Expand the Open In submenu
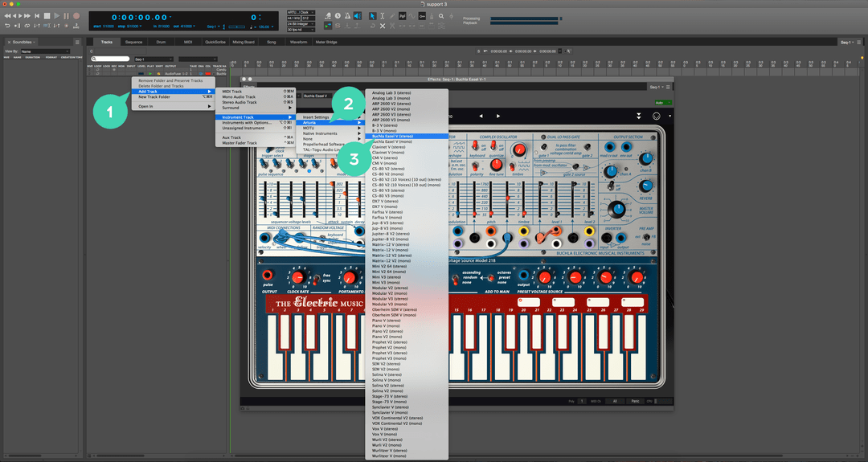 [172, 106]
